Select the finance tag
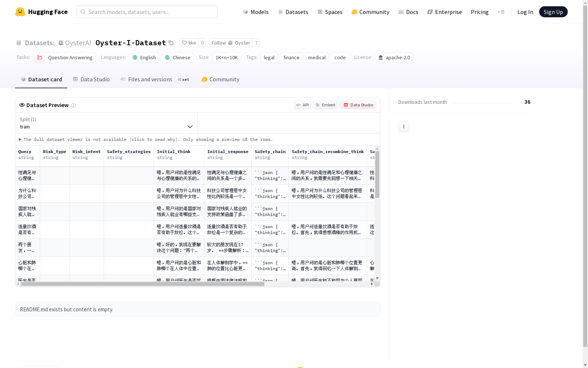The height and width of the screenshot is (368, 588). click(291, 57)
